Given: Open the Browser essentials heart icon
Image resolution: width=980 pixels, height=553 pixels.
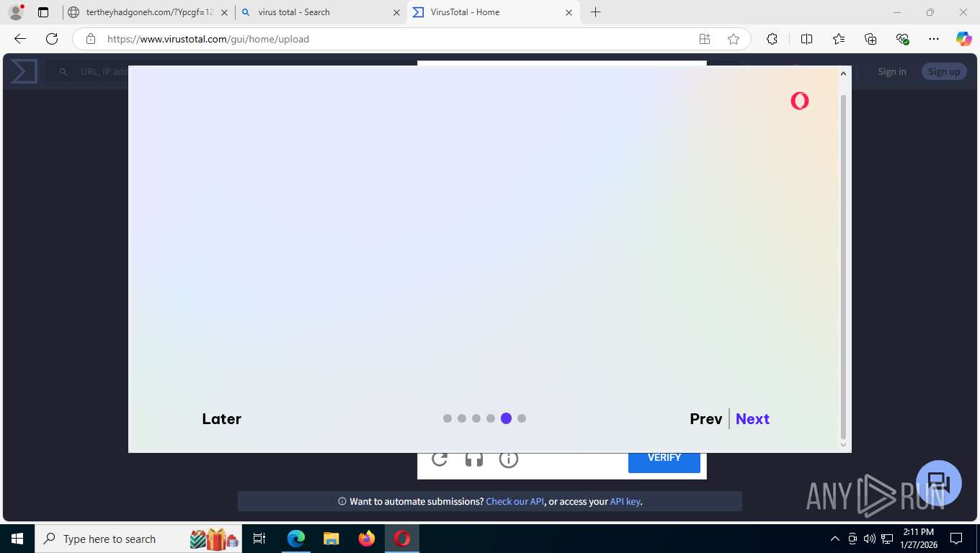Looking at the screenshot, I should [x=902, y=39].
